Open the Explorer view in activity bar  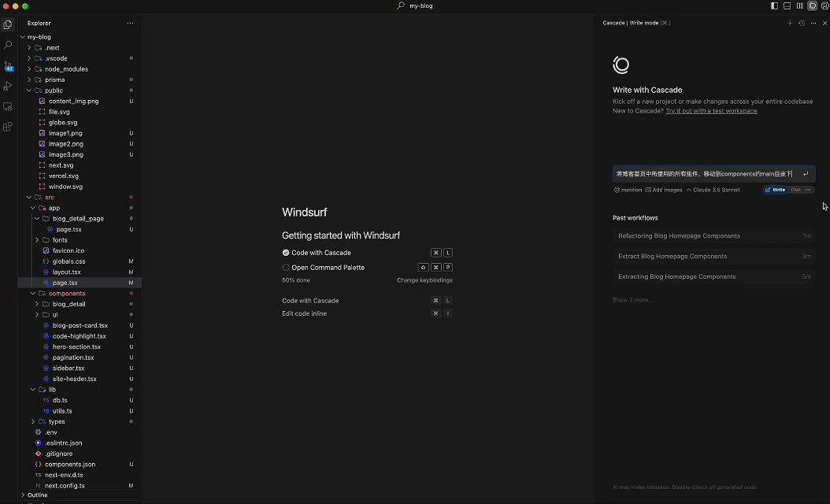point(7,24)
